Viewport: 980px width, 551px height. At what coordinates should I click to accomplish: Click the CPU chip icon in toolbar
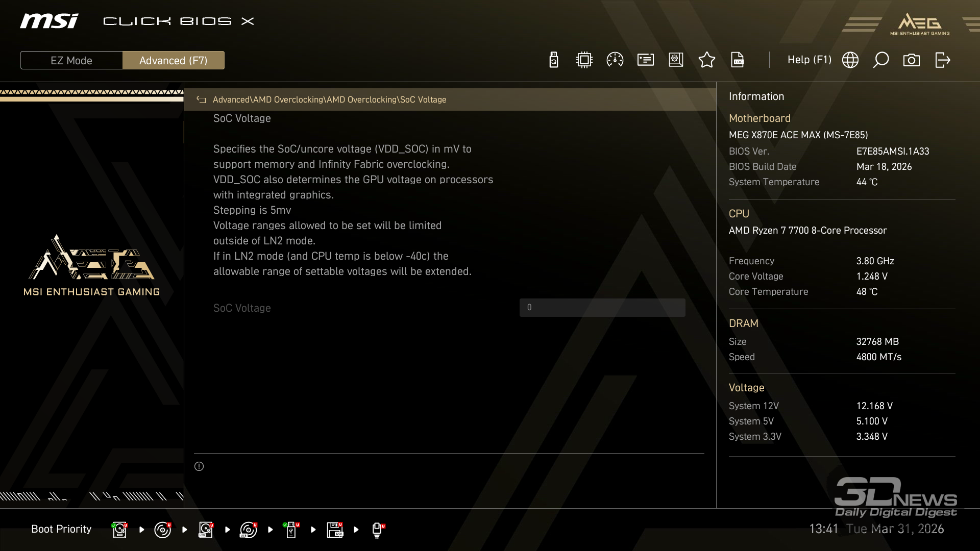(584, 60)
